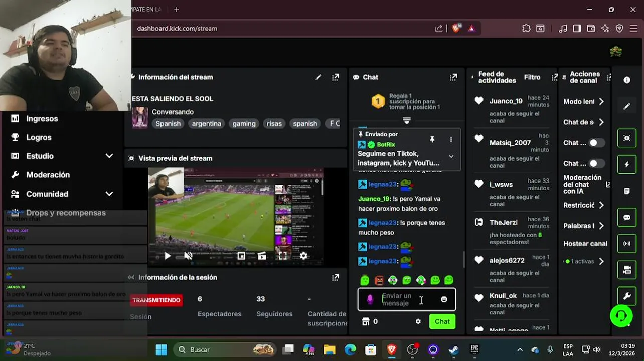This screenshot has width=644, height=361.
Task: Open Brave Rewards triangle icon
Action: point(471,29)
